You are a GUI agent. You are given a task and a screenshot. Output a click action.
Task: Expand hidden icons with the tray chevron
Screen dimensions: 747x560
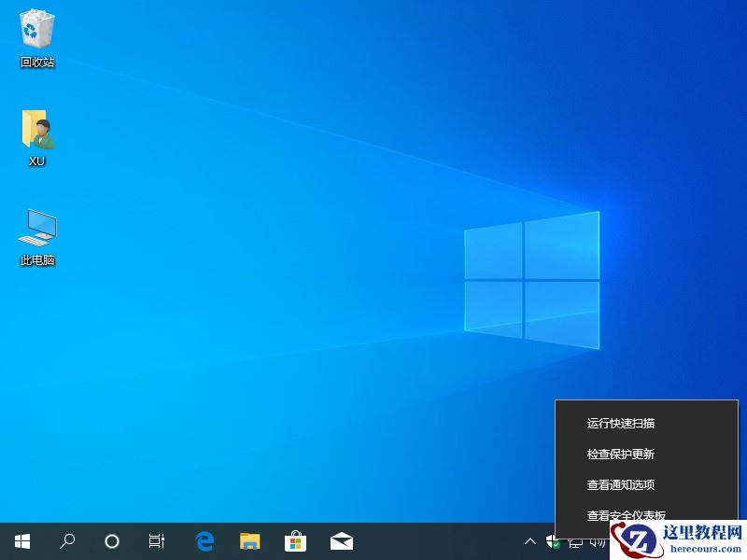click(529, 541)
